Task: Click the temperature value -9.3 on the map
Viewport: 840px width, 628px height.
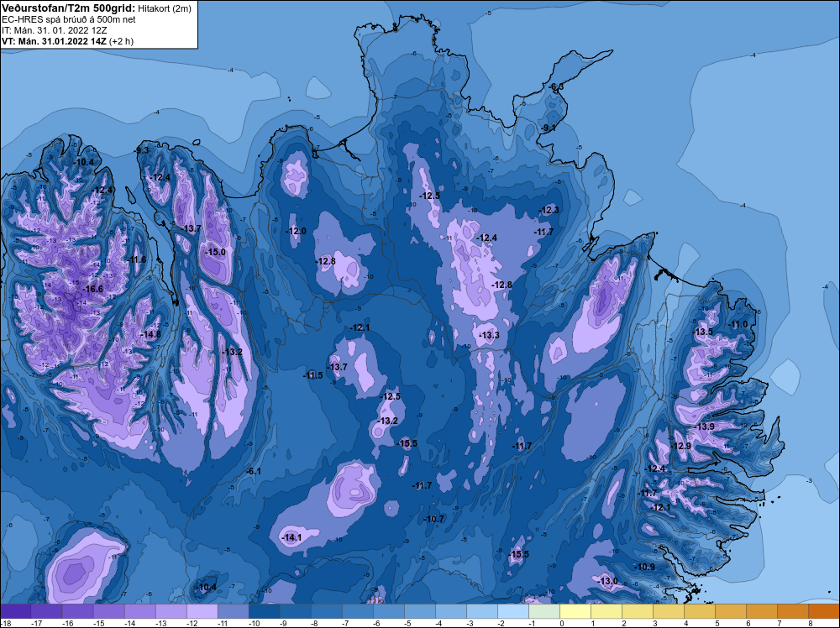Action: pyautogui.click(x=142, y=150)
